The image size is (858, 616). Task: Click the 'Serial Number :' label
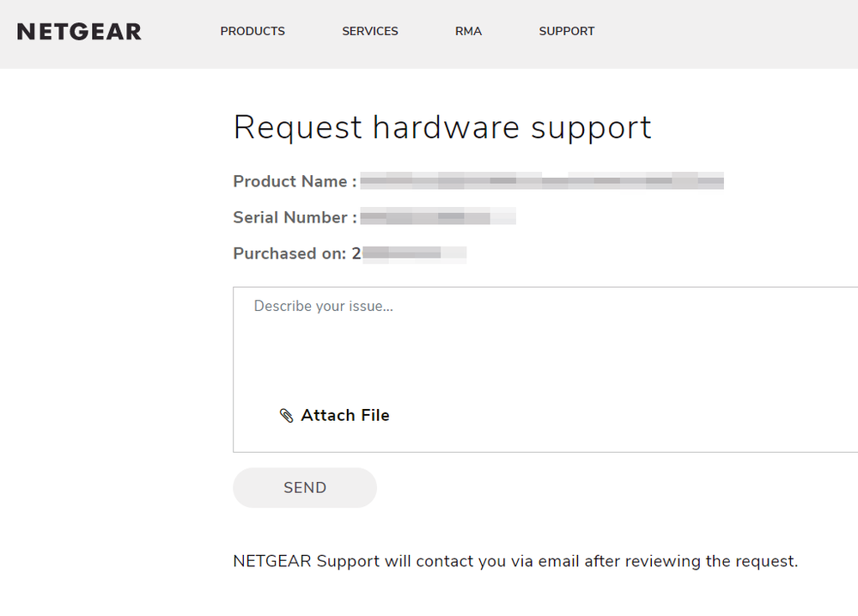tap(295, 217)
